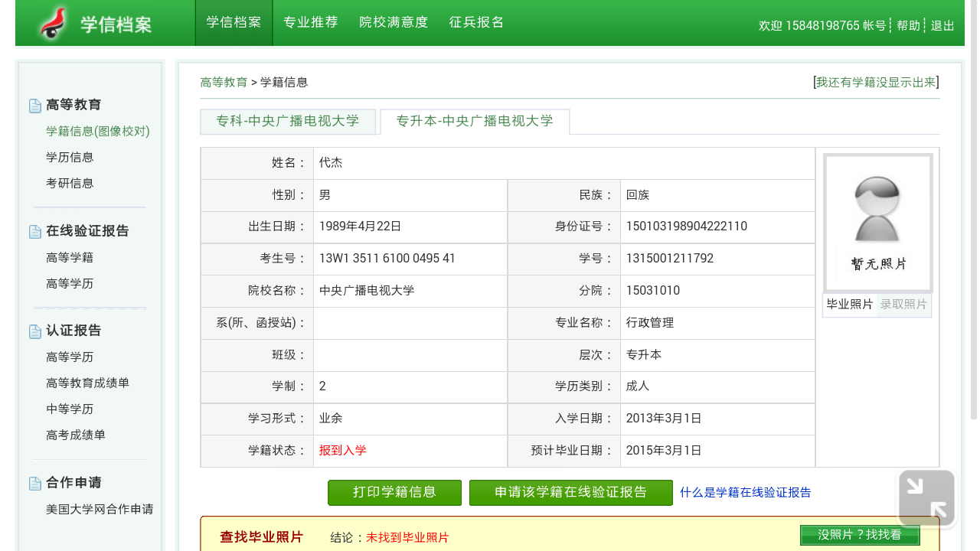Select the 专升本-中央广播电视大学 tab
Screen dimensions: 980x551
click(x=475, y=122)
